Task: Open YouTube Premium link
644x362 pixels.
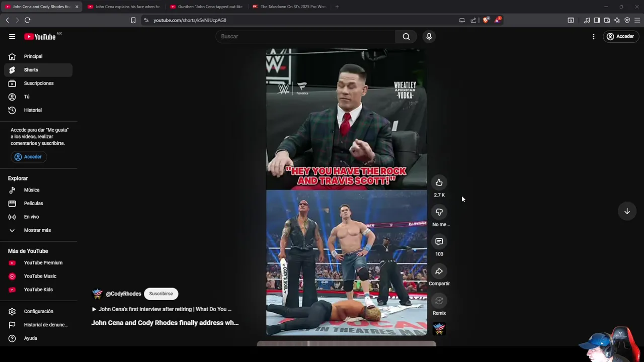Action: coord(38,262)
